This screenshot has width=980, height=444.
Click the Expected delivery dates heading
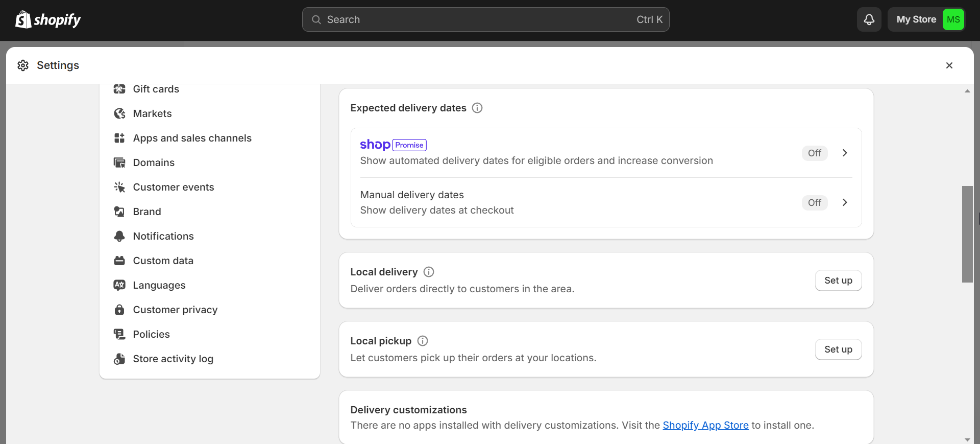click(x=408, y=108)
